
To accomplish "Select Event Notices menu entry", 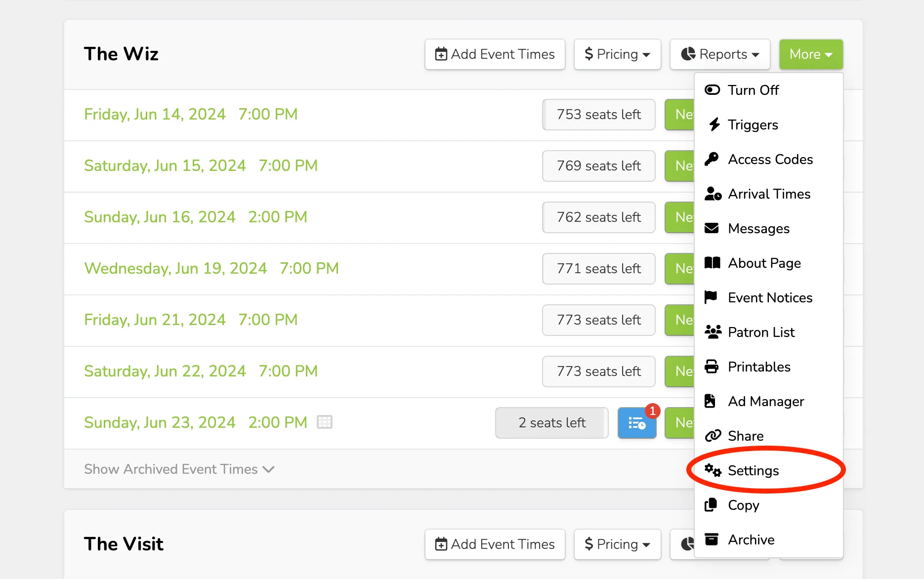I will (768, 297).
